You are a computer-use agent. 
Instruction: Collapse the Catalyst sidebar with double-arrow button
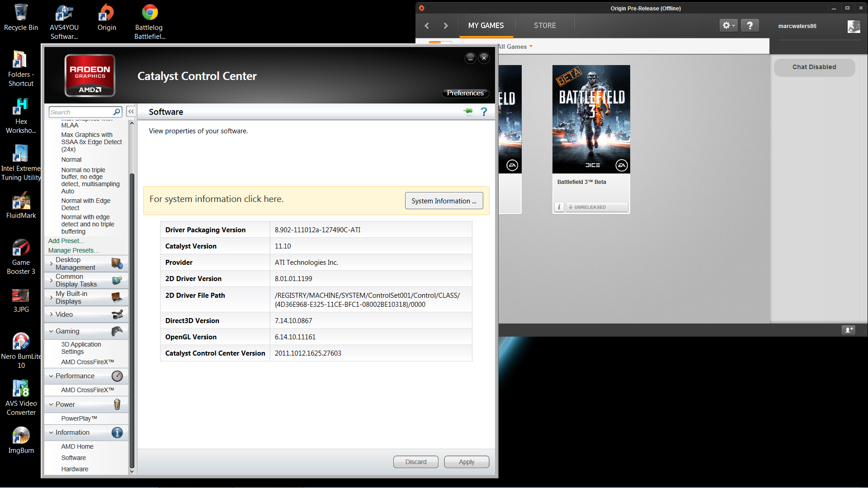(x=131, y=111)
